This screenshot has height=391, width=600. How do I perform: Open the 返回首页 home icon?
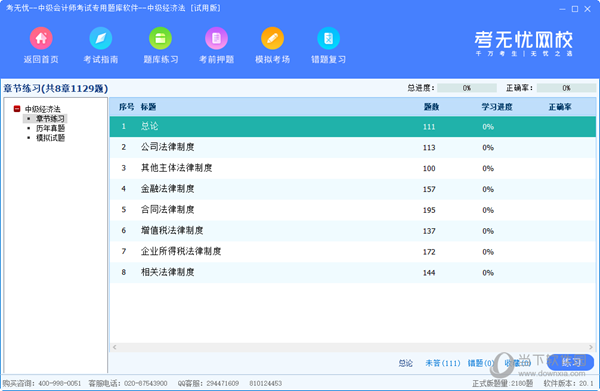41,38
